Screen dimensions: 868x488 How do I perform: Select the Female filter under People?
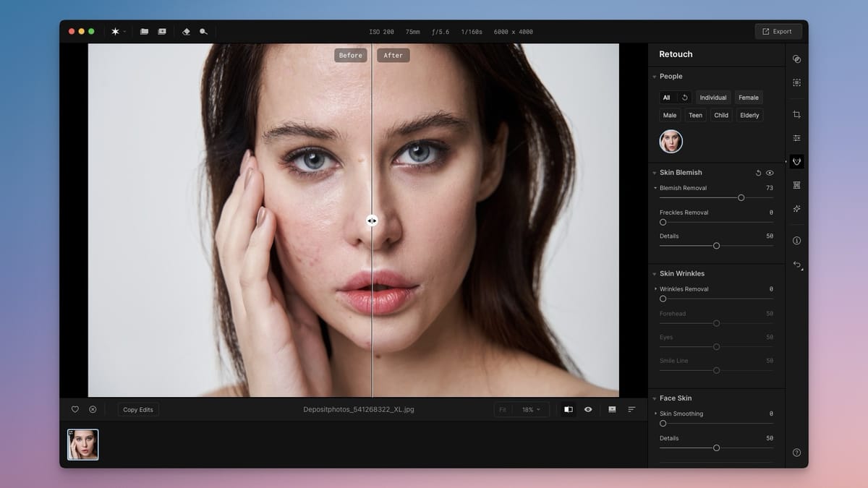pyautogui.click(x=749, y=97)
